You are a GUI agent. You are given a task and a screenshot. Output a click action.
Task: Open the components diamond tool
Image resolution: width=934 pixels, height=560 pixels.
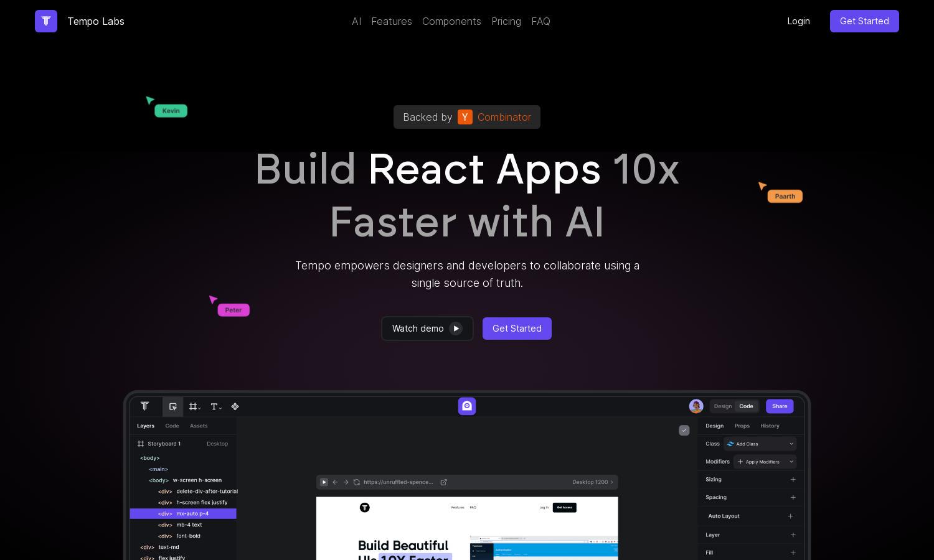(235, 406)
